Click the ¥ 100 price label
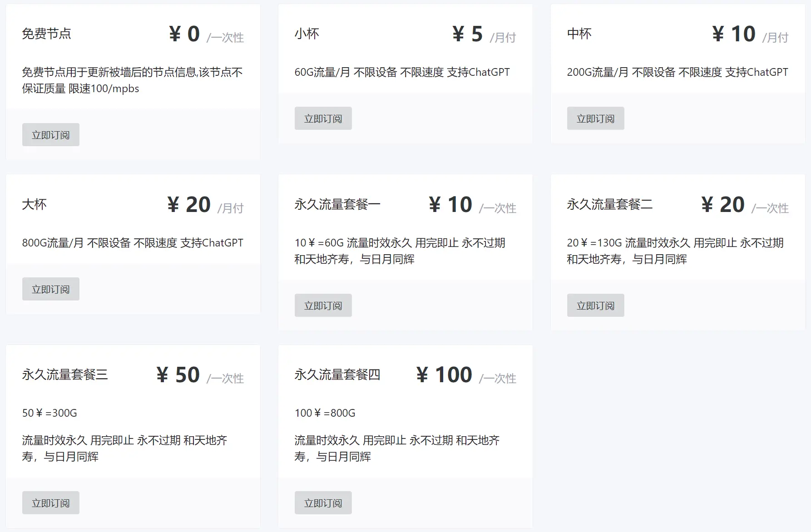 point(444,375)
